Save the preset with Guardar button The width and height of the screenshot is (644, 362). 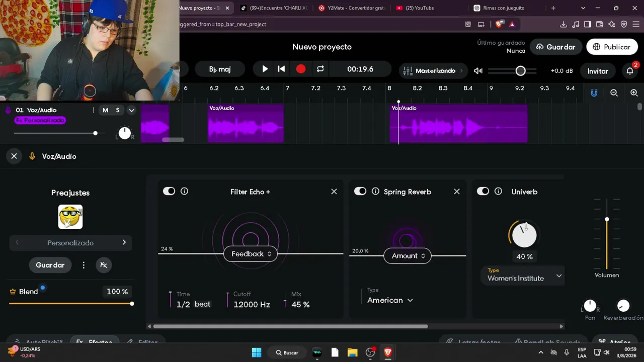click(50, 265)
